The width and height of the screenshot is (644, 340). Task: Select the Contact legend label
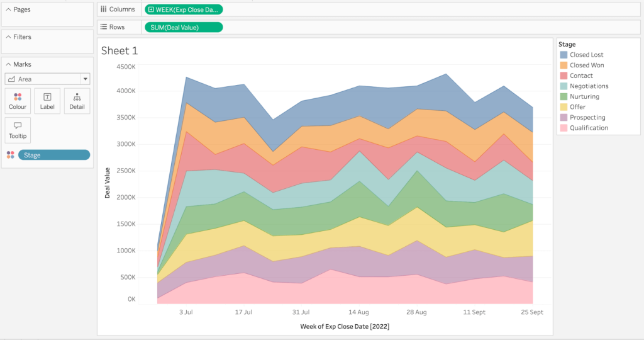point(581,76)
